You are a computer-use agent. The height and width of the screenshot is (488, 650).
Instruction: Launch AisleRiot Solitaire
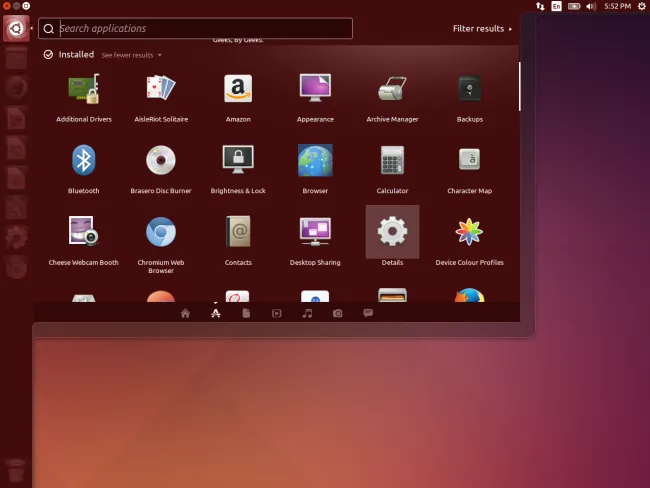161,91
